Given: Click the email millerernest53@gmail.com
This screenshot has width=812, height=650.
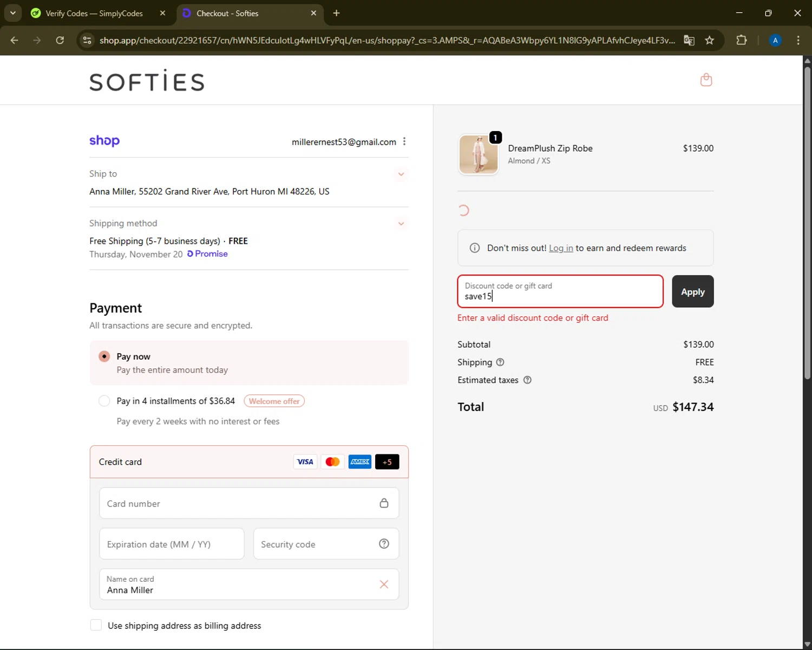Looking at the screenshot, I should [344, 142].
